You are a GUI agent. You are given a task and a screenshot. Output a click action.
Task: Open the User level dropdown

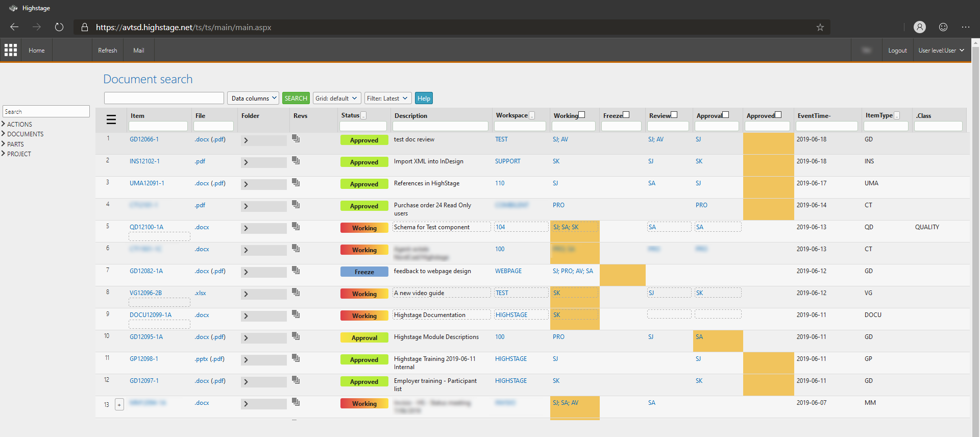coord(941,51)
